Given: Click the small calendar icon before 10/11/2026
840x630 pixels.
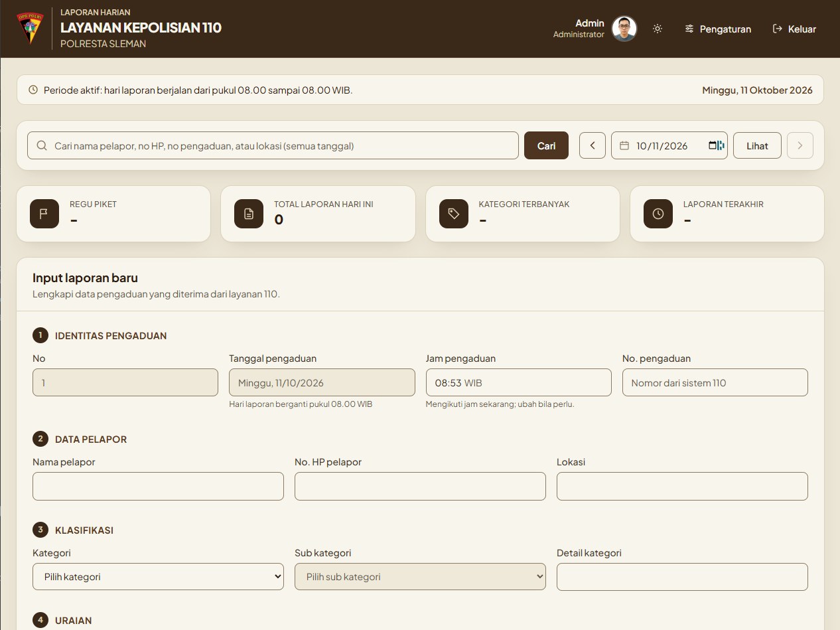Looking at the screenshot, I should pyautogui.click(x=624, y=145).
